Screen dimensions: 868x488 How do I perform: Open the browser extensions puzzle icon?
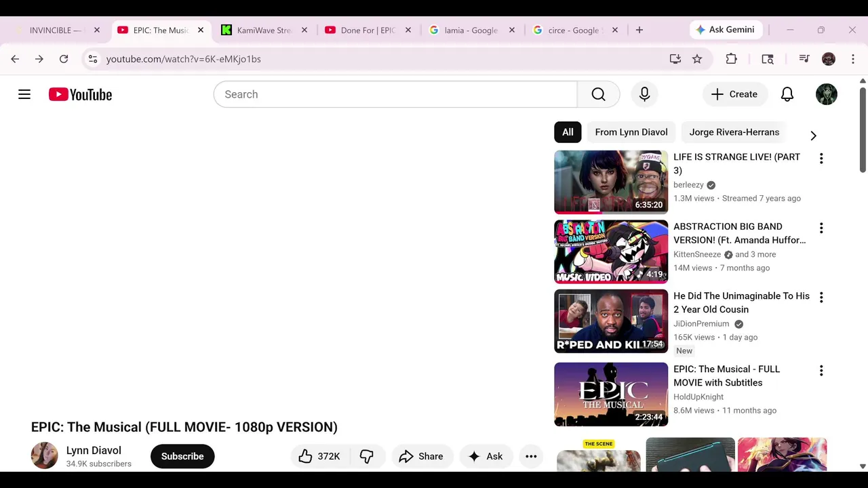731,59
